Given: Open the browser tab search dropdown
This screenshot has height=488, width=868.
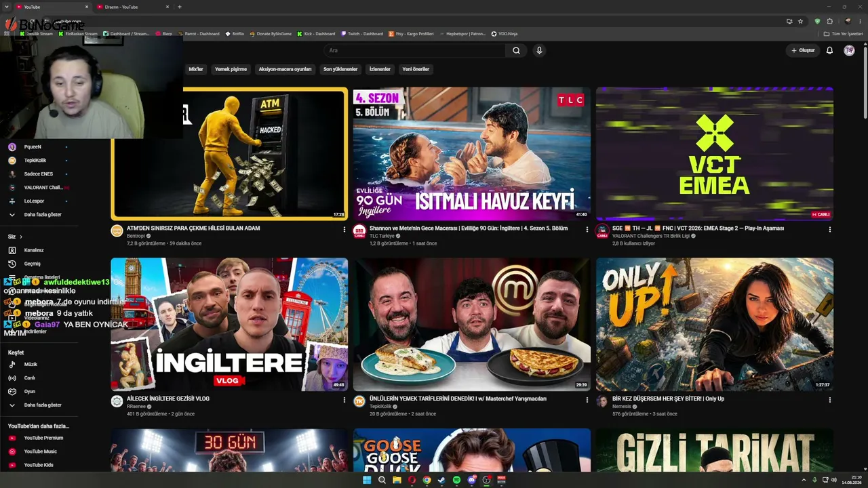Looking at the screenshot, I should (7, 7).
